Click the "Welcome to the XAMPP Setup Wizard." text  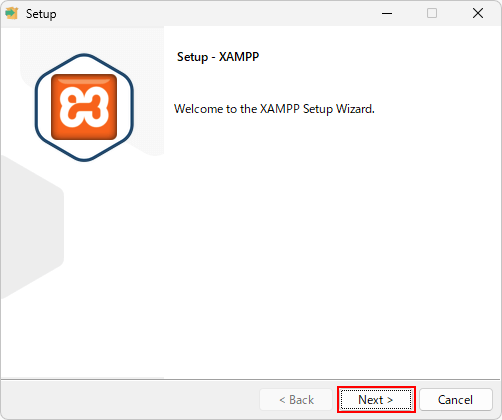click(x=274, y=109)
